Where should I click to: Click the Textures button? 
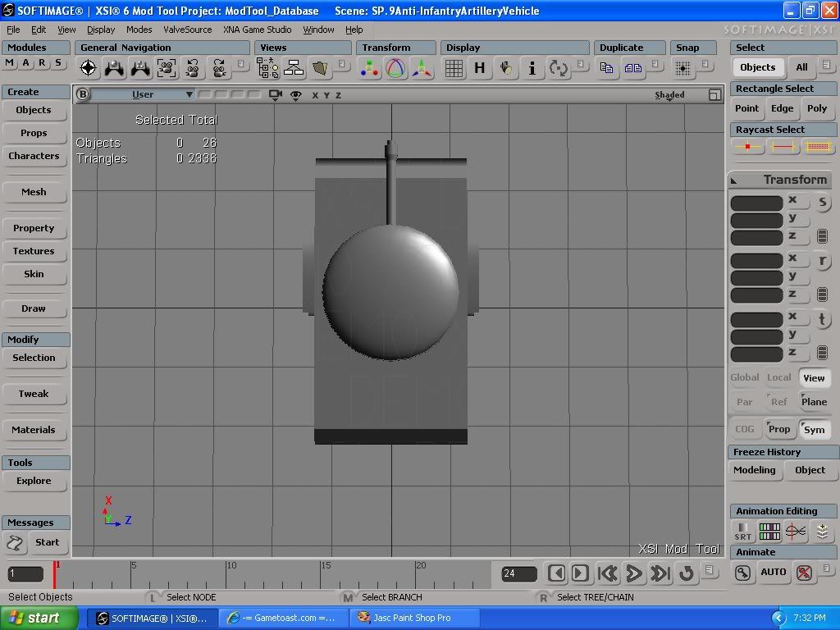[34, 251]
